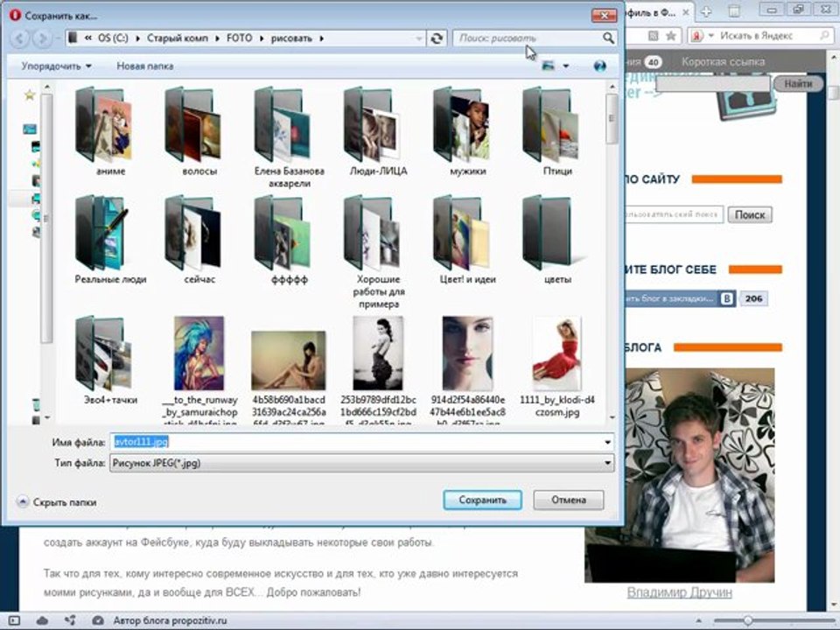Viewport: 840px width, 630px height.
Task: Click the search magnifier icon in dialog
Action: (608, 38)
